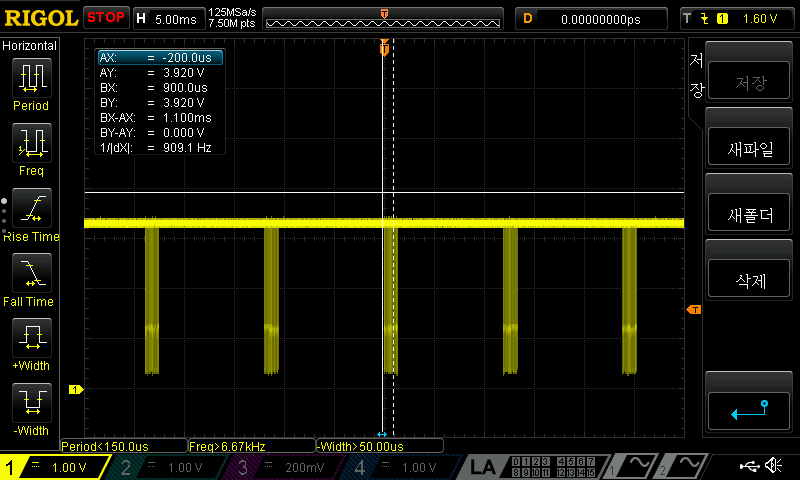Viewport: 800px width, 480px height.
Task: Toggle logic analyzer digital channel 7
Action: pyautogui.click(x=591, y=462)
